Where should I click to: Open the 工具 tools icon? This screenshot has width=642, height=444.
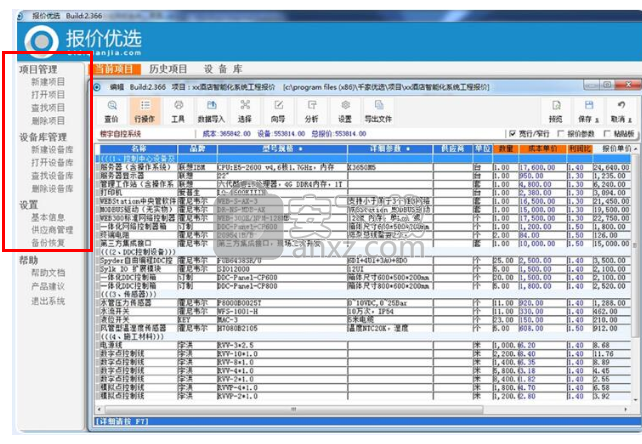pos(178,111)
